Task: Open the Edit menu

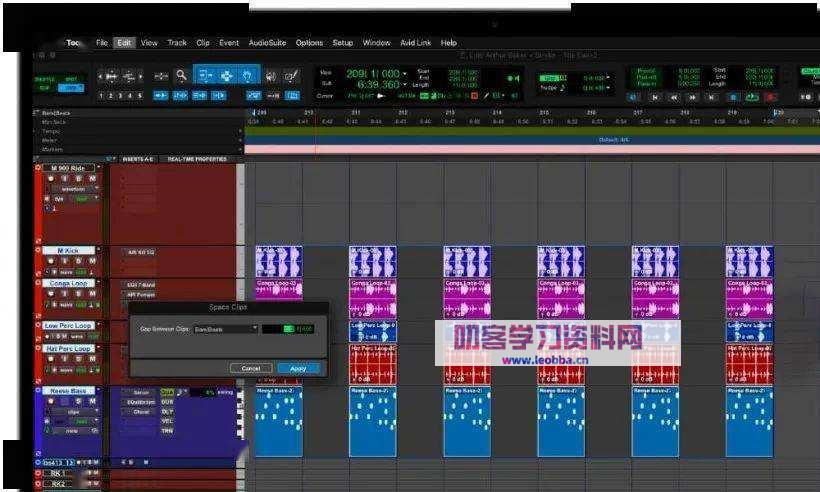Action: click(x=124, y=43)
